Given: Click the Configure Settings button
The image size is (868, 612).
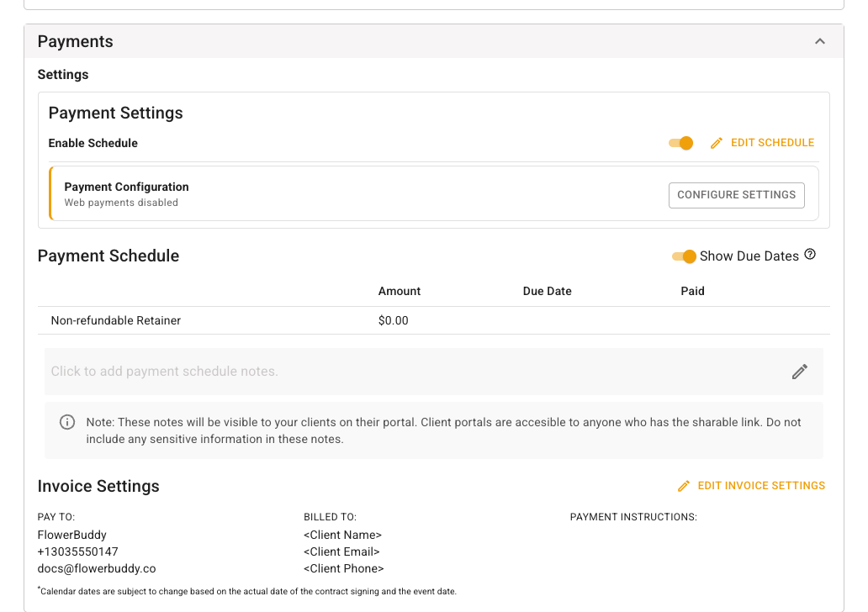Looking at the screenshot, I should (x=736, y=195).
